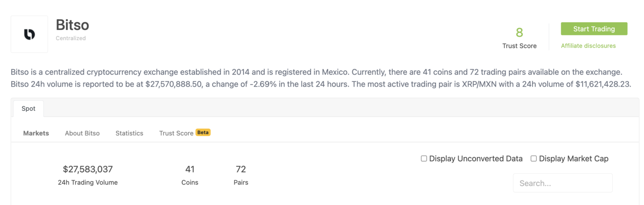Click the $27,583,037 trading volume value
Screen dimensions: 644x205
pyautogui.click(x=88, y=169)
